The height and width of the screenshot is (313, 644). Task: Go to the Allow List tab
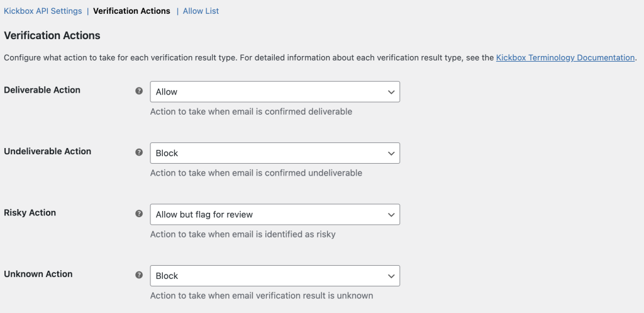[201, 11]
